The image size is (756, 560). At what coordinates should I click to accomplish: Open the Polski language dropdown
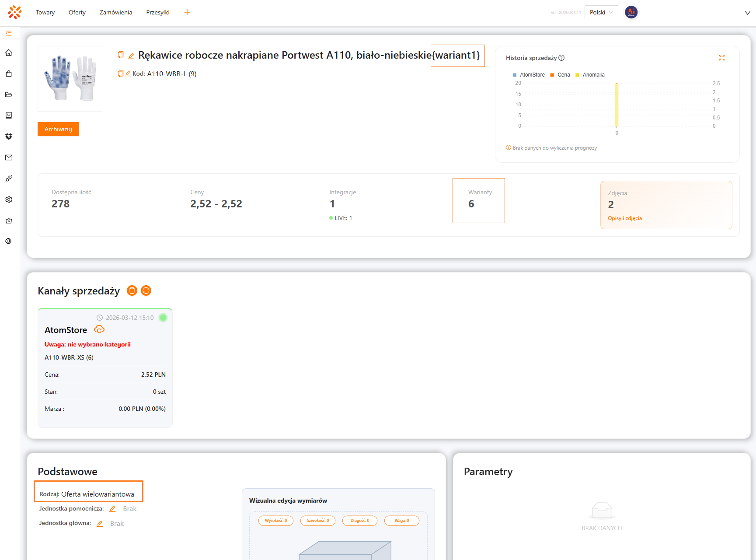pyautogui.click(x=601, y=12)
